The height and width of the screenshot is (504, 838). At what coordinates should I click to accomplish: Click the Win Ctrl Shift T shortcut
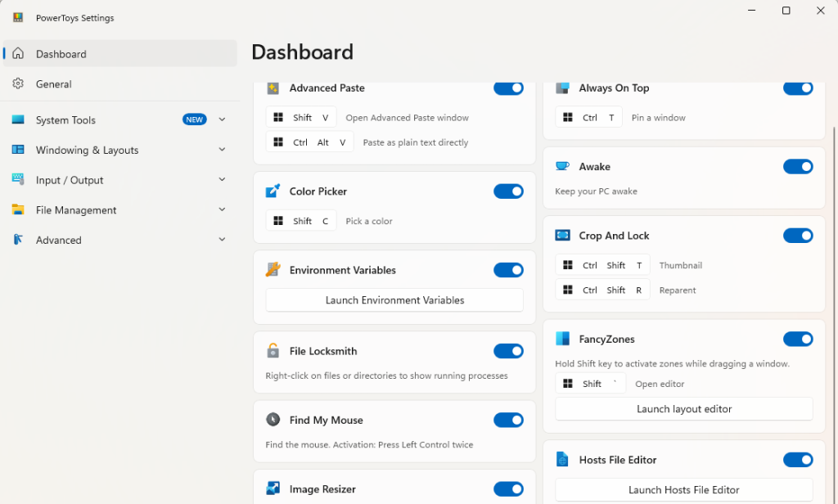[x=602, y=264]
